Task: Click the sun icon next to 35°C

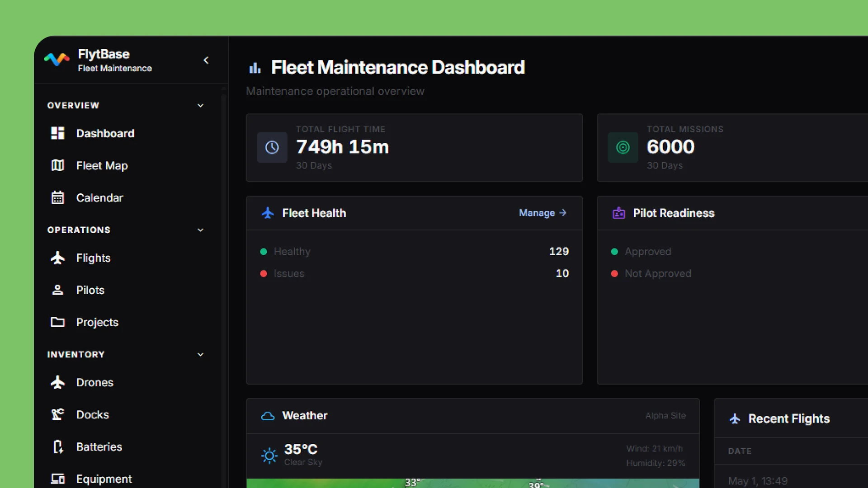Action: (x=269, y=455)
